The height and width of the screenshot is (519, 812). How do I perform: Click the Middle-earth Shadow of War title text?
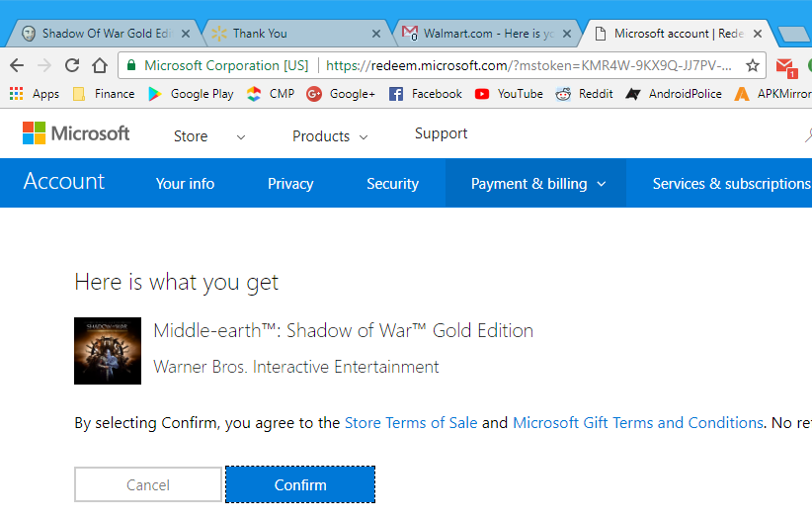coord(344,330)
